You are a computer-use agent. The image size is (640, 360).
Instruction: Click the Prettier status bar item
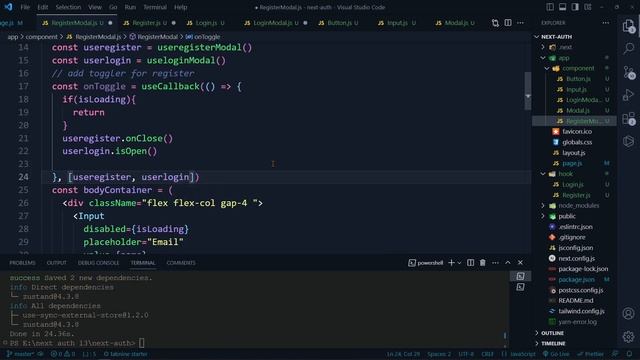tap(590, 354)
